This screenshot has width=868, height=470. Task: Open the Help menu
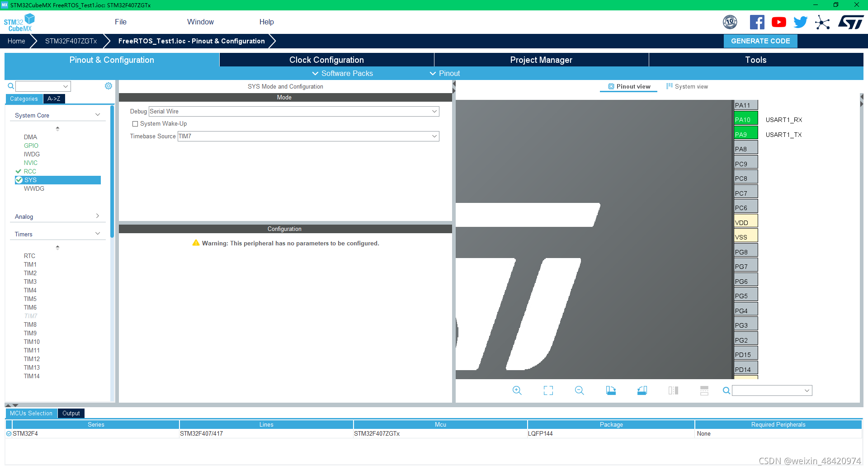click(x=266, y=22)
